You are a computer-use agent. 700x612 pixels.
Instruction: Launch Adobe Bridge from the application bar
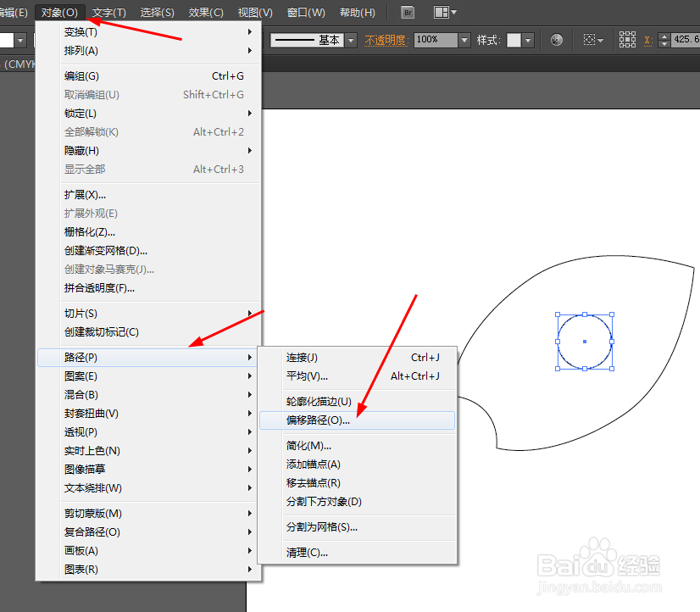pos(408,12)
